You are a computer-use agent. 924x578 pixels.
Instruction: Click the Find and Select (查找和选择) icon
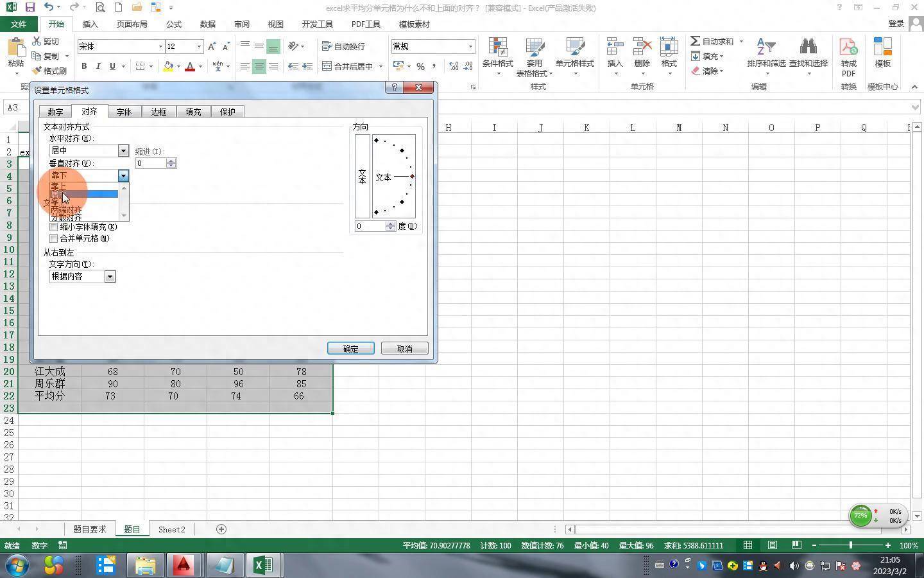click(x=808, y=55)
